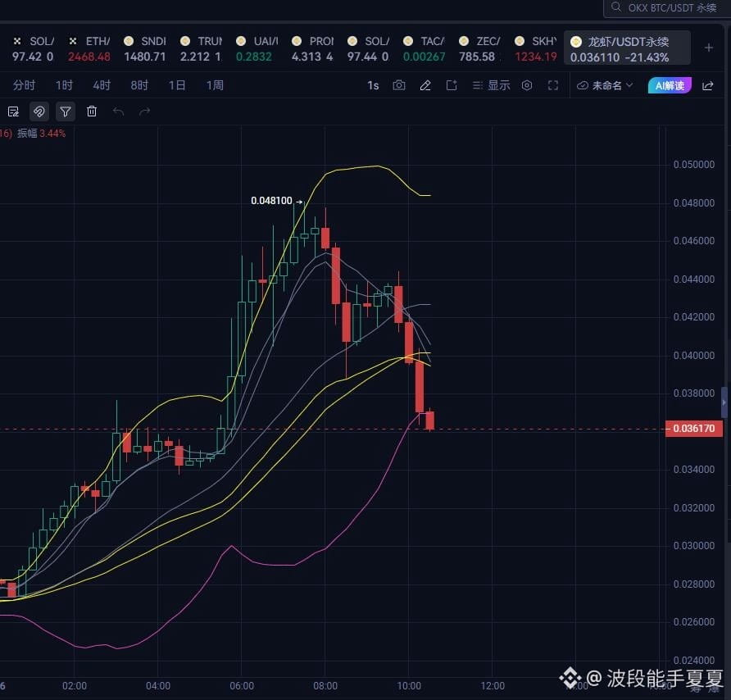Redo the last drawing action
731x700 pixels.
tap(144, 111)
